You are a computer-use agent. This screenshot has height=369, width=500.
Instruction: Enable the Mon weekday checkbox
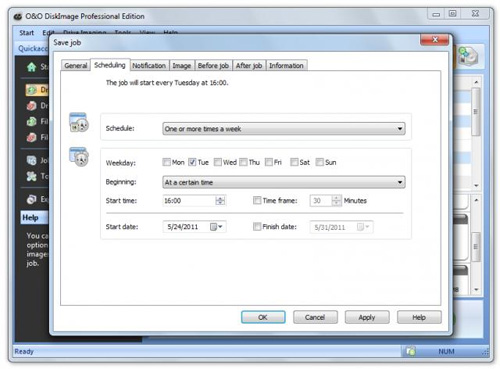[x=166, y=162]
